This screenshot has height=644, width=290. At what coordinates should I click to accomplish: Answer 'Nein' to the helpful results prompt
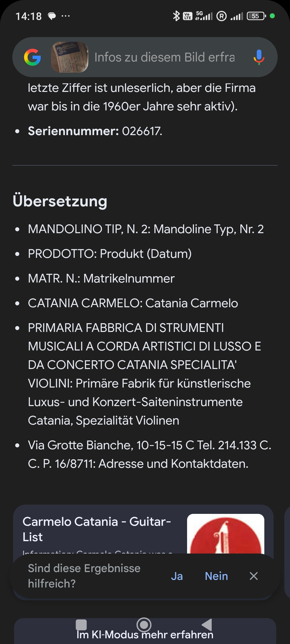[x=216, y=576]
